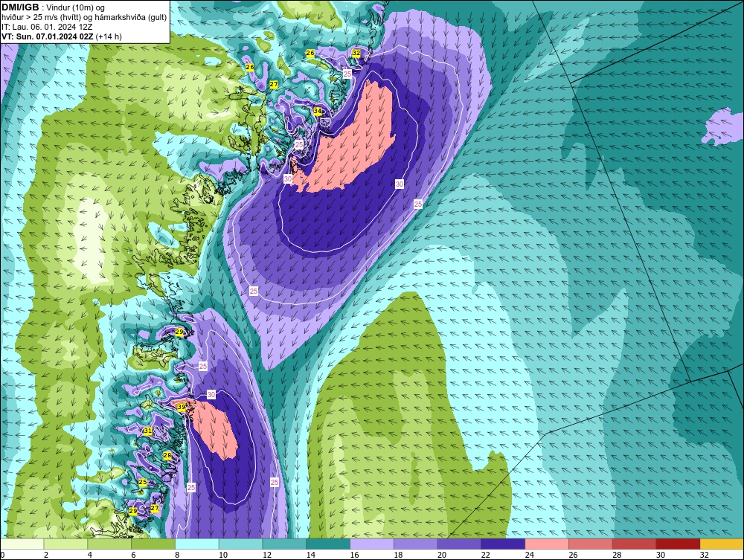The width and height of the screenshot is (744, 560).
Task: Select the 26–28 m/s coral red swatch
Action: coord(590,544)
